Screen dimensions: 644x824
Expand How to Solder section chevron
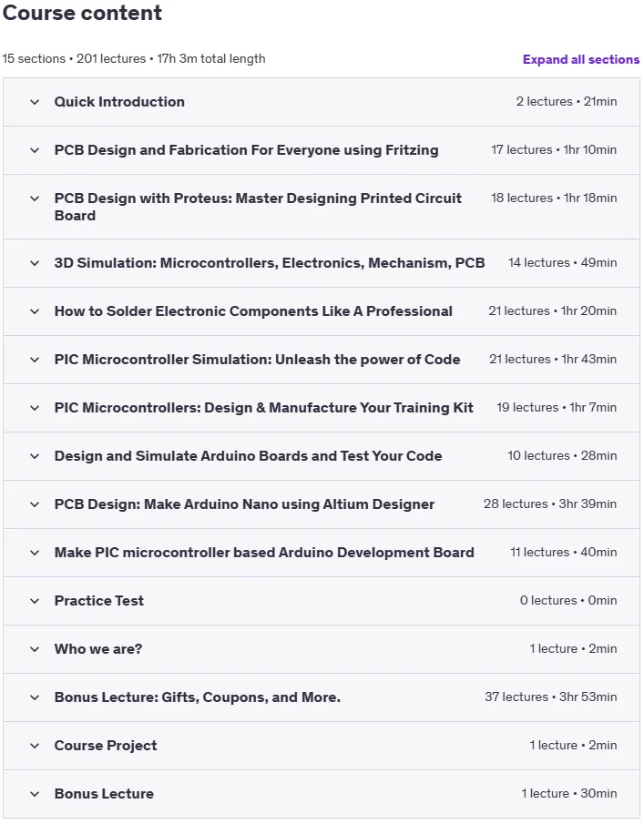pos(35,311)
